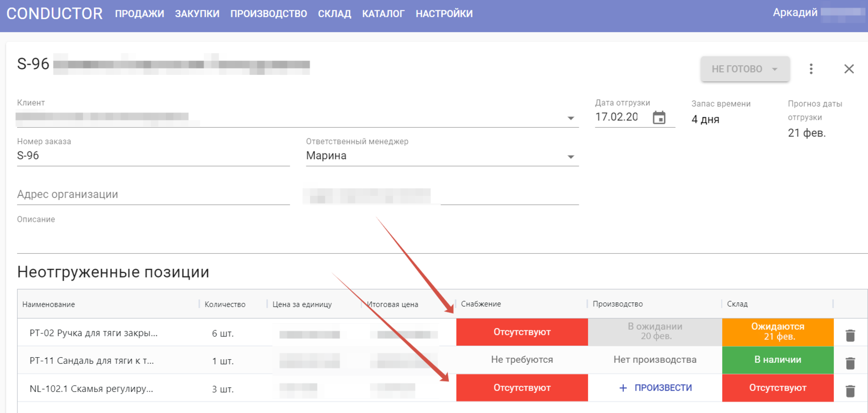Delete the PT-02 Ручка row

point(850,335)
